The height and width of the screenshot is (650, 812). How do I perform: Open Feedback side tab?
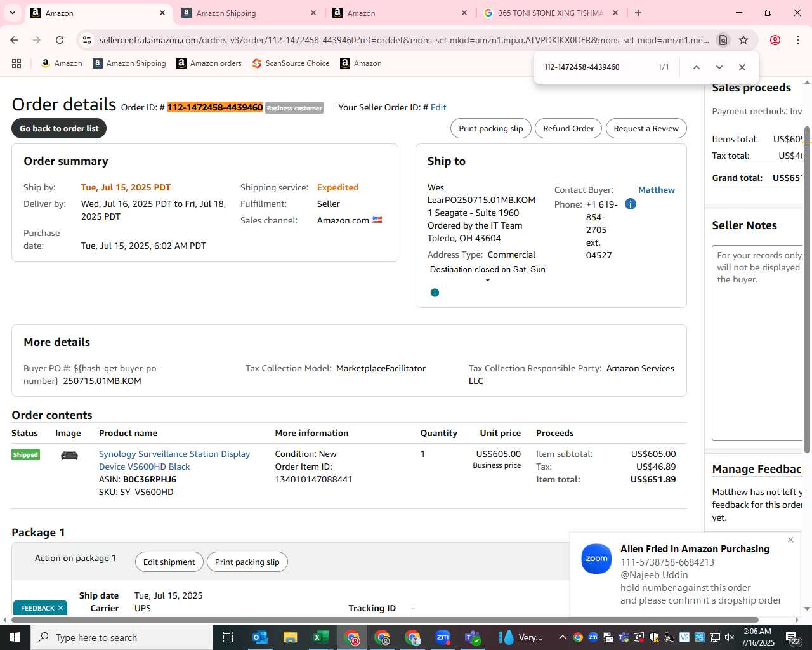tap(37, 608)
